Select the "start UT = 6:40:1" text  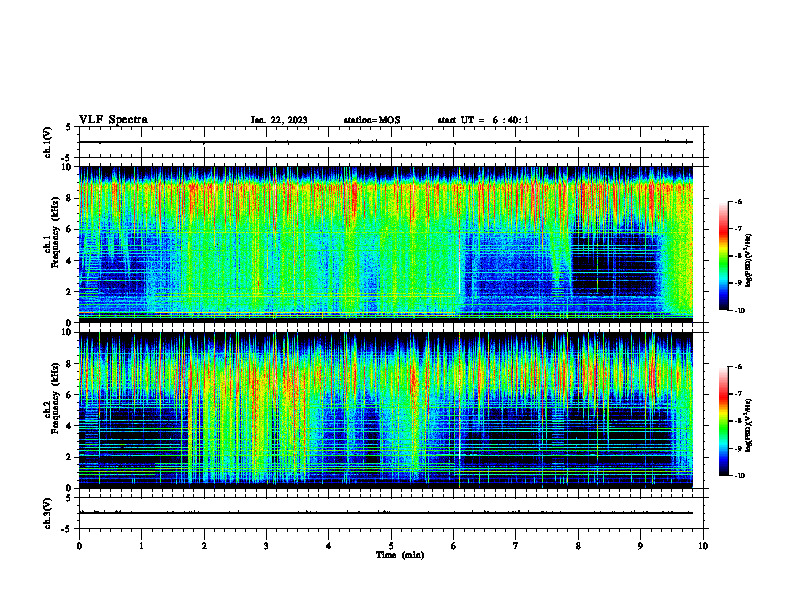[483, 120]
